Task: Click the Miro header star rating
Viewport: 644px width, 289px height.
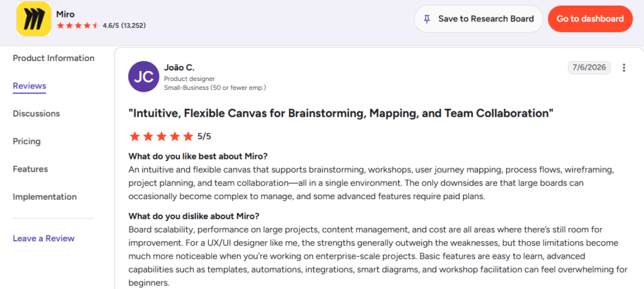Action: point(78,26)
